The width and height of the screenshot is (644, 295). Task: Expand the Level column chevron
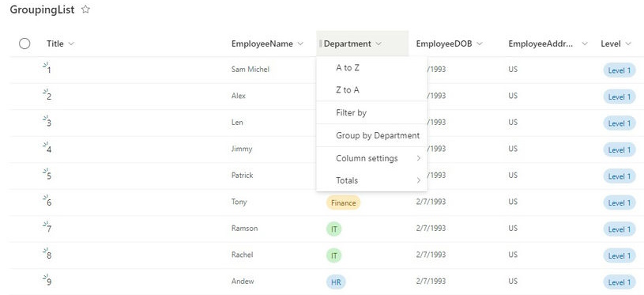[628, 43]
